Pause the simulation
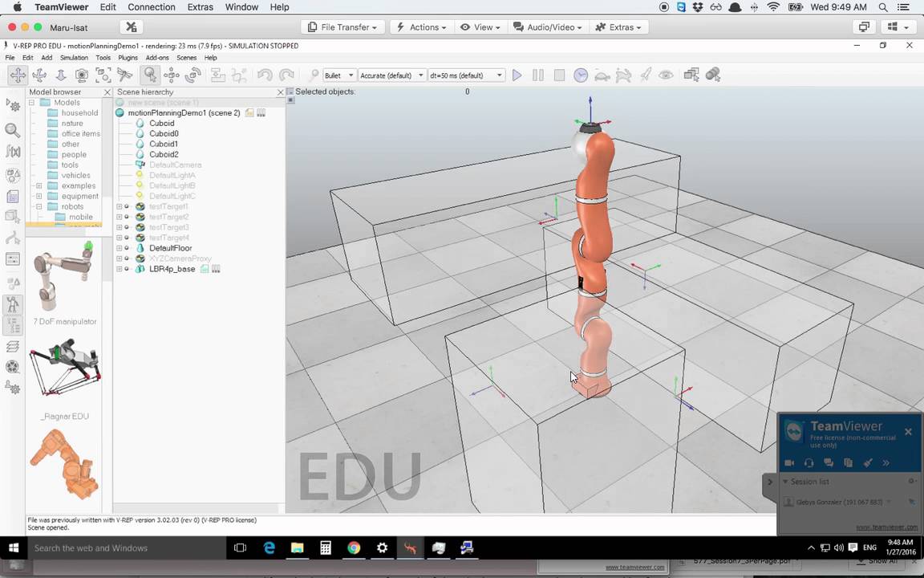Image resolution: width=924 pixels, height=578 pixels. pyautogui.click(x=538, y=75)
